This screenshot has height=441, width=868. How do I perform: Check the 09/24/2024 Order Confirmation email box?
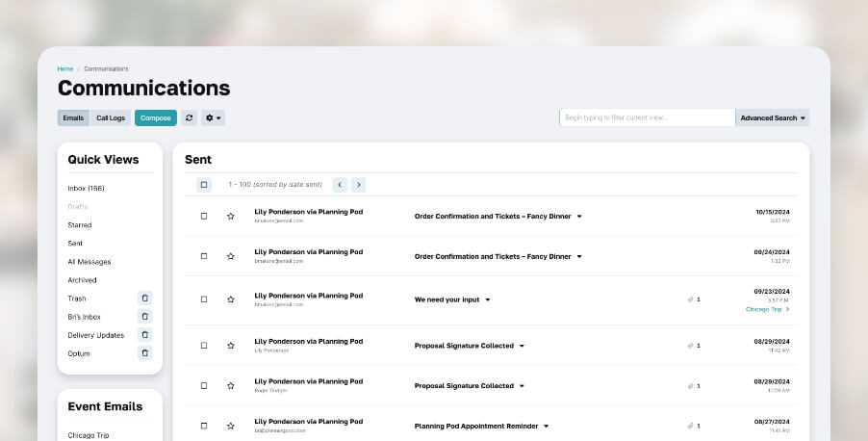click(x=204, y=256)
